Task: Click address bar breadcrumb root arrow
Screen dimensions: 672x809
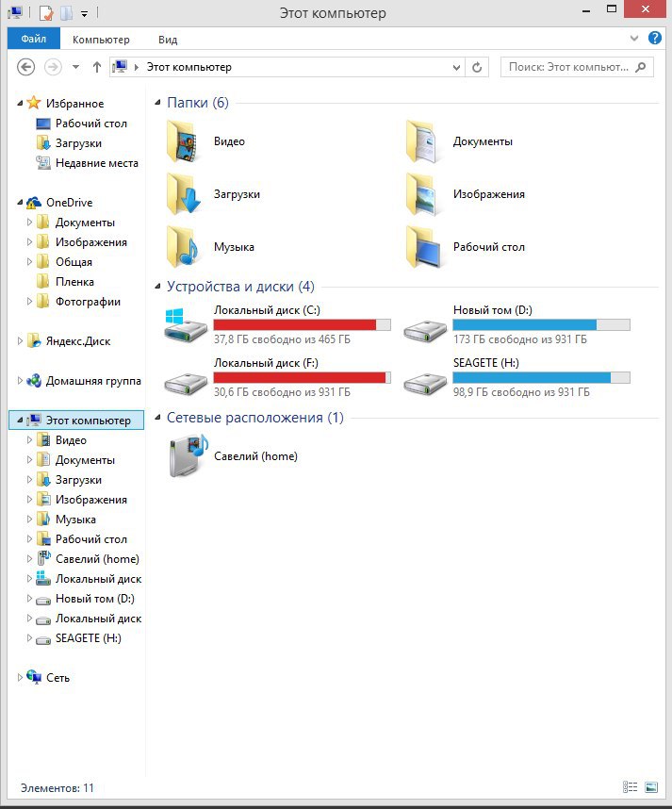Action: (x=136, y=67)
